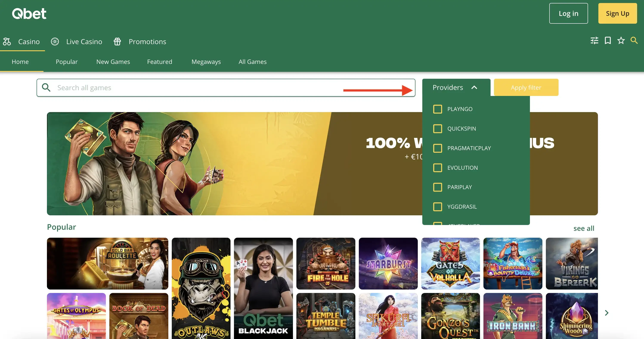
Task: Open Gates of Valhalla game
Action: [450, 263]
